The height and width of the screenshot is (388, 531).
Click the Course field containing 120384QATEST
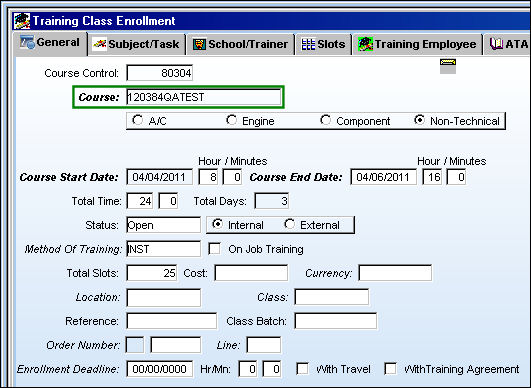tap(204, 97)
